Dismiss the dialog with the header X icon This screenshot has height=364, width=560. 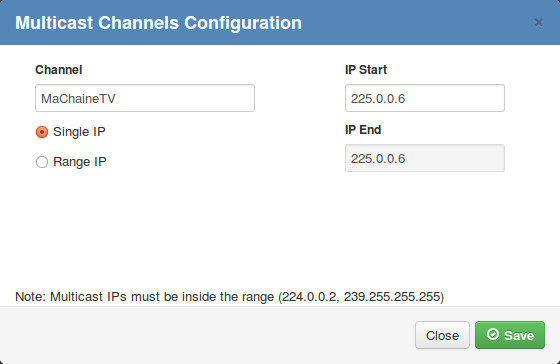point(539,23)
